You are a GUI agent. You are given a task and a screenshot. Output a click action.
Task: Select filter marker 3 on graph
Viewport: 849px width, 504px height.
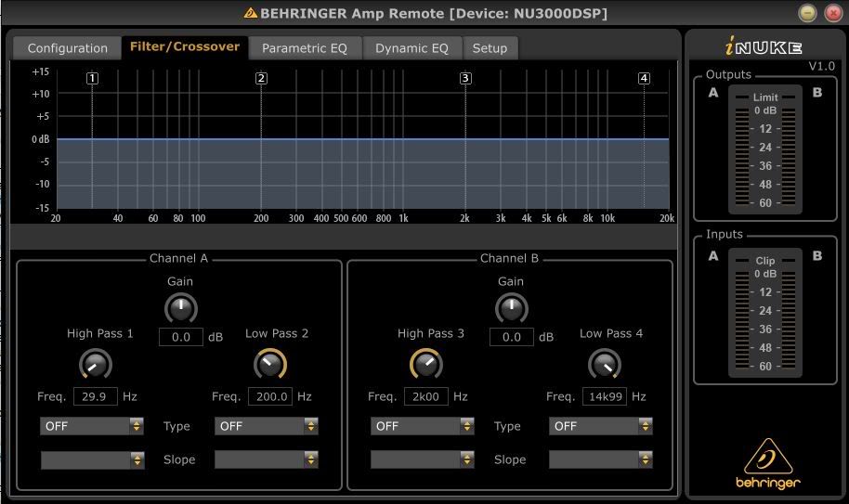point(465,78)
